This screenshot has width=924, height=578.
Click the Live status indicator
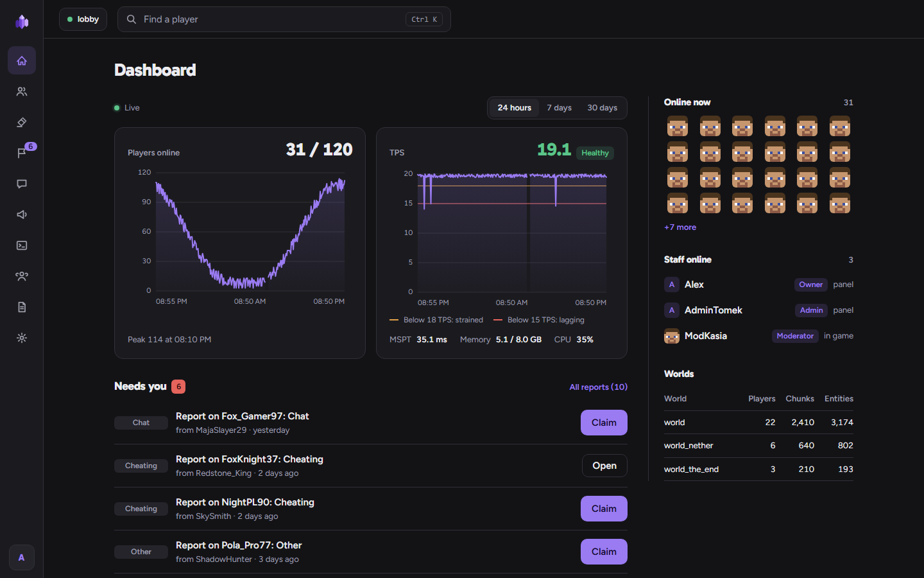coord(127,108)
